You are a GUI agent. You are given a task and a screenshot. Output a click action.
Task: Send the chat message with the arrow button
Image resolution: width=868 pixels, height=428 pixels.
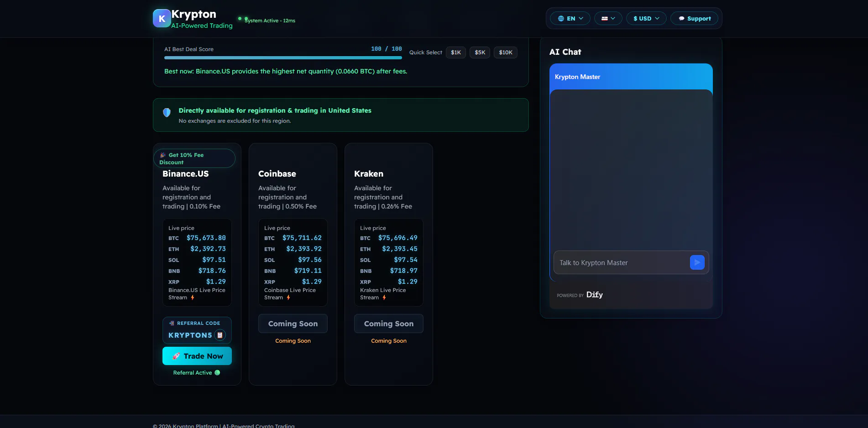coord(697,262)
